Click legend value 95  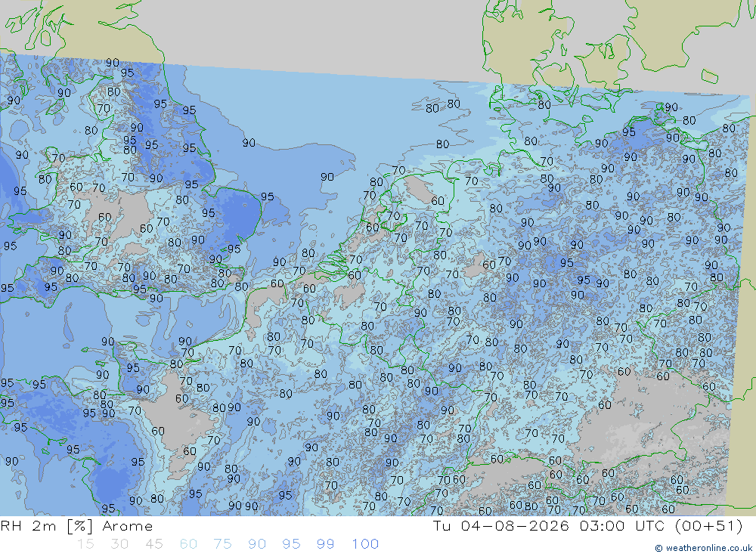coord(291,544)
